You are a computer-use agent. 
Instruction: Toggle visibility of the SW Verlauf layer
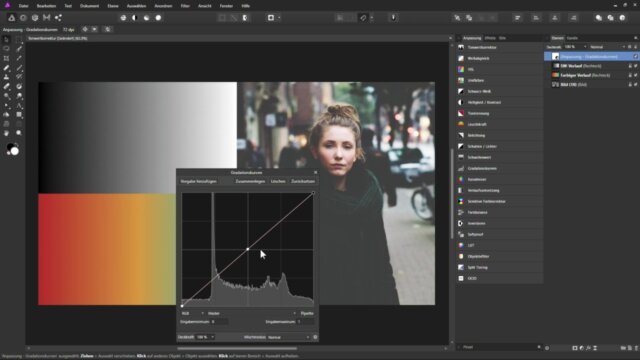[636, 66]
